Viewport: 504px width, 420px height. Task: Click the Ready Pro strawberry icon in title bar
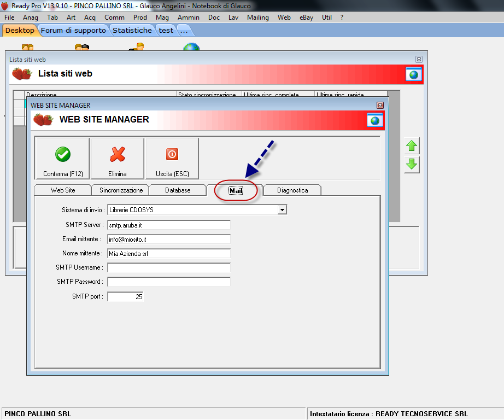pos(4,6)
